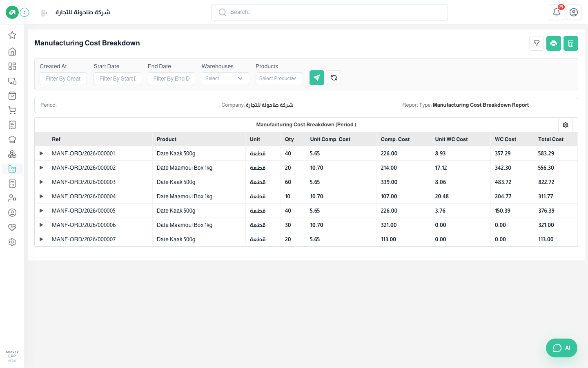Open the user profile icon in header
The height and width of the screenshot is (368, 588).
pyautogui.click(x=574, y=12)
